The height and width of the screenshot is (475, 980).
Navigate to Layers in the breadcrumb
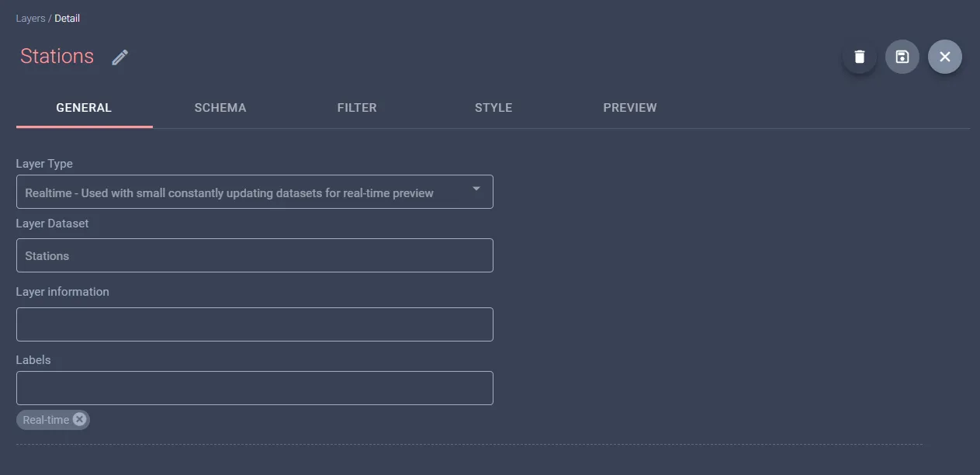pos(30,18)
